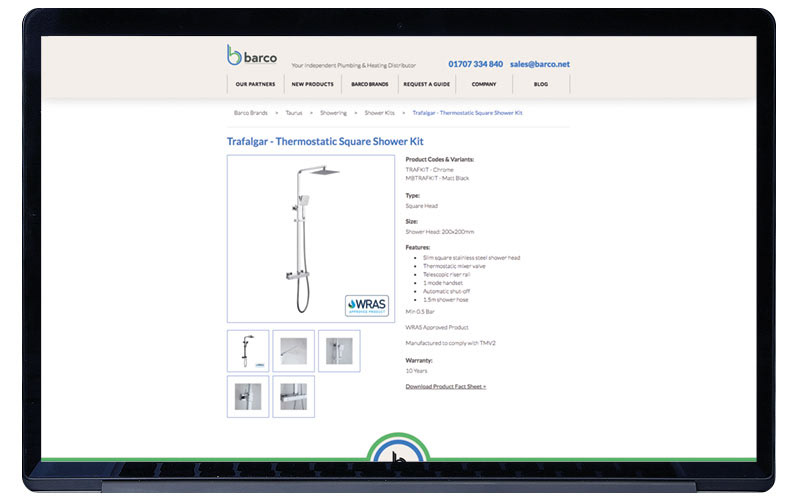The width and height of the screenshot is (800, 500).
Task: Click the Slim square stainless steel feature
Action: click(471, 258)
